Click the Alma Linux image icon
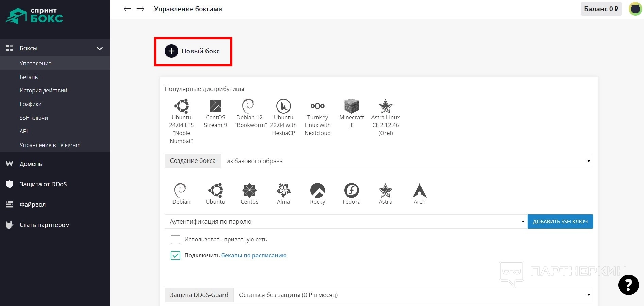 (x=283, y=190)
